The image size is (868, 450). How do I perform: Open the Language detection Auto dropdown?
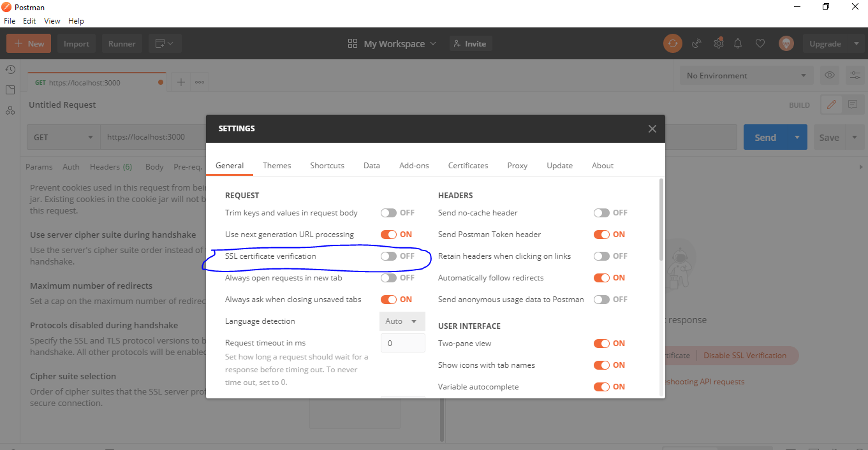[x=402, y=321]
